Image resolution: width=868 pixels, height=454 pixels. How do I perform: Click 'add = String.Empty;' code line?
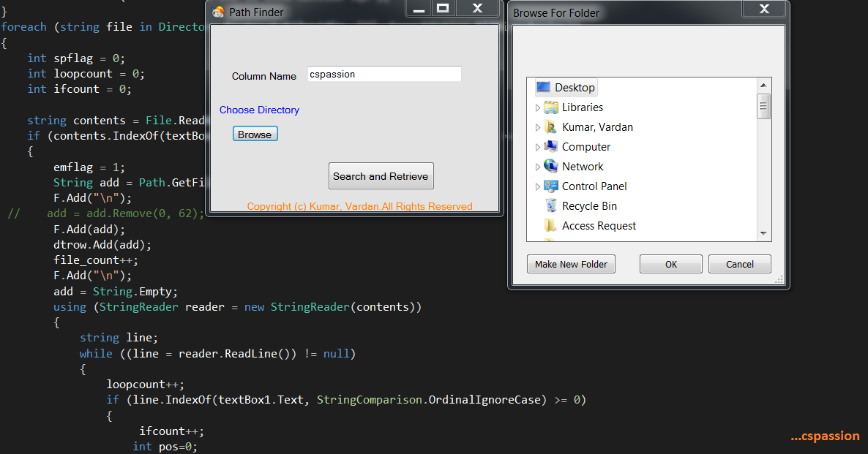115,292
